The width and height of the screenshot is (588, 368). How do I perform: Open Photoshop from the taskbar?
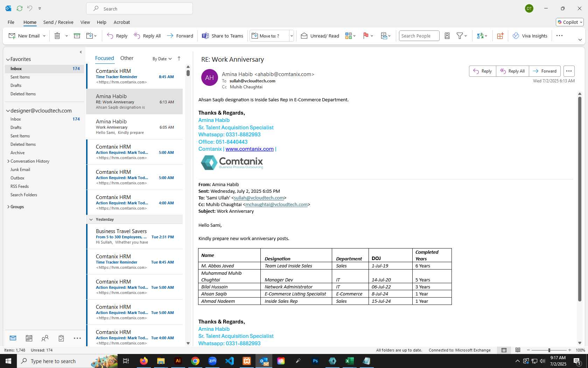coord(315,361)
